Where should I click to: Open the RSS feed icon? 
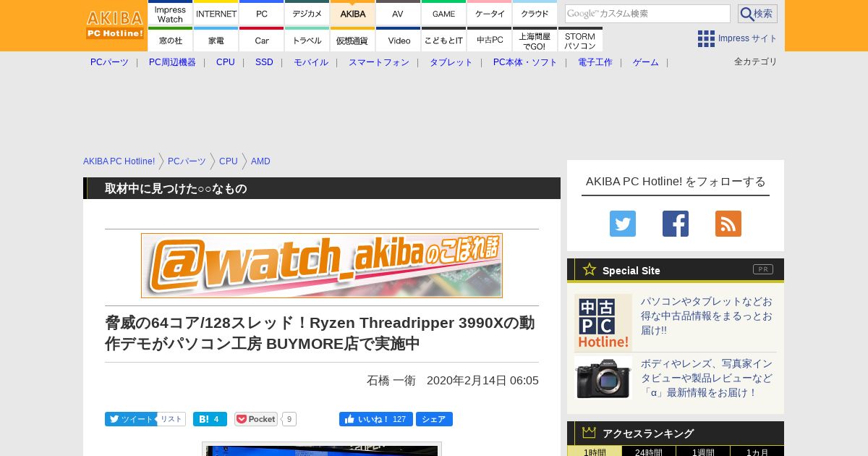(728, 224)
